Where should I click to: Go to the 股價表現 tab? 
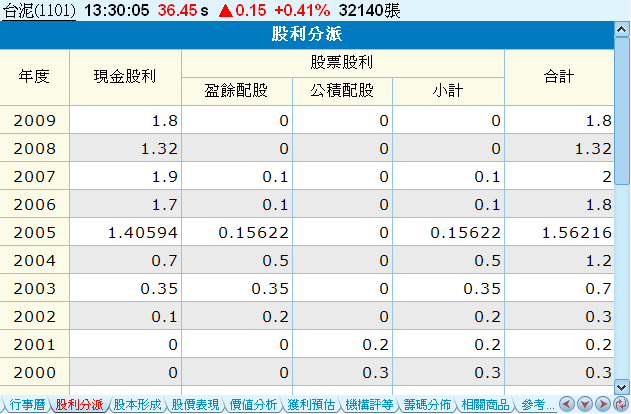195,405
